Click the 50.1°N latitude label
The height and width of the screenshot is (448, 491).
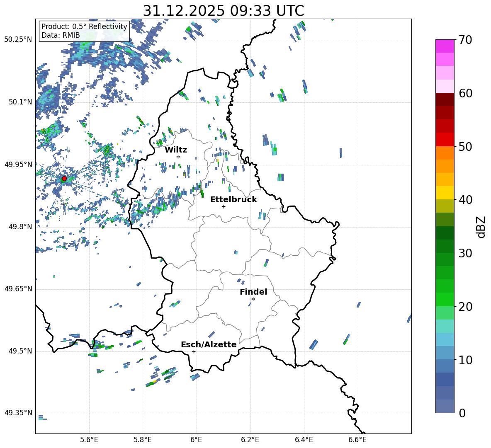(x=20, y=102)
